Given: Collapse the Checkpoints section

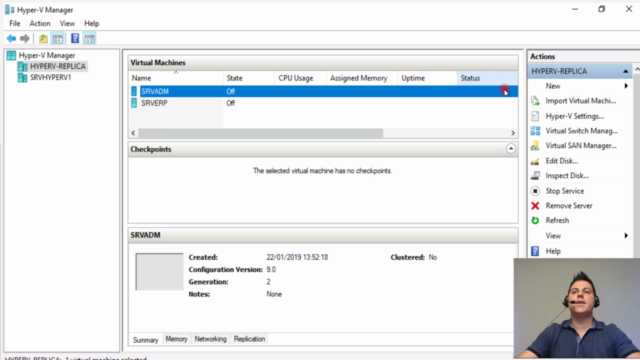Looking at the screenshot, I should pos(511,149).
